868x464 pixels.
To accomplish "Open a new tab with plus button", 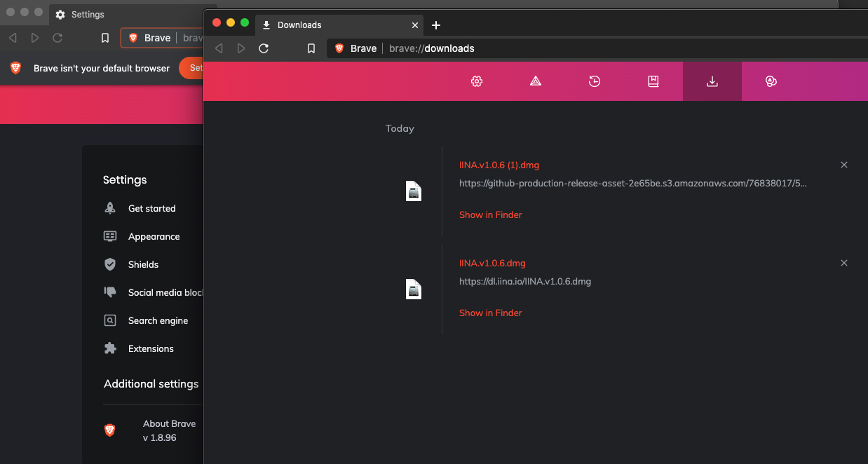I will (x=436, y=25).
